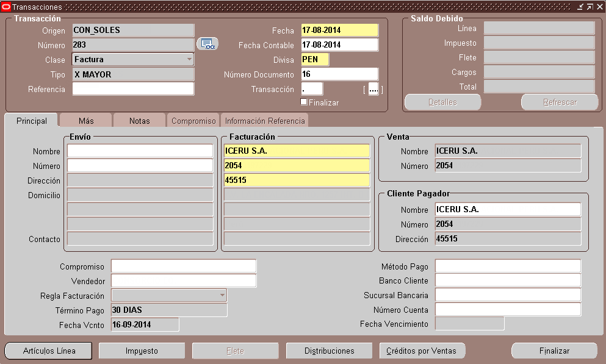The height and width of the screenshot is (364, 606).
Task: Select the Fecha field showing 17-08-2014
Action: click(x=339, y=30)
